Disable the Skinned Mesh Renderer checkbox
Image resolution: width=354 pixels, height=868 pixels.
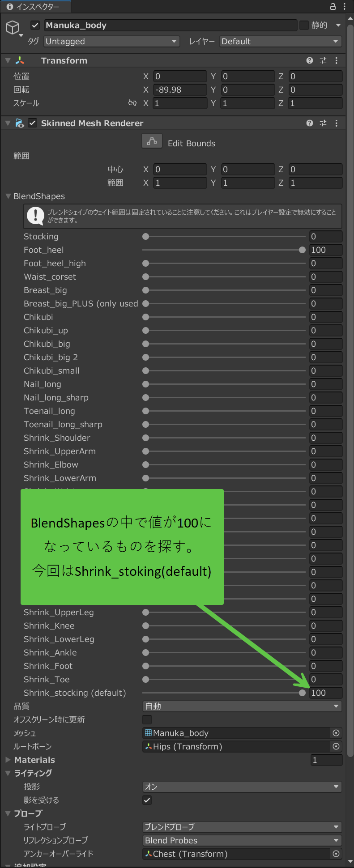tap(32, 123)
